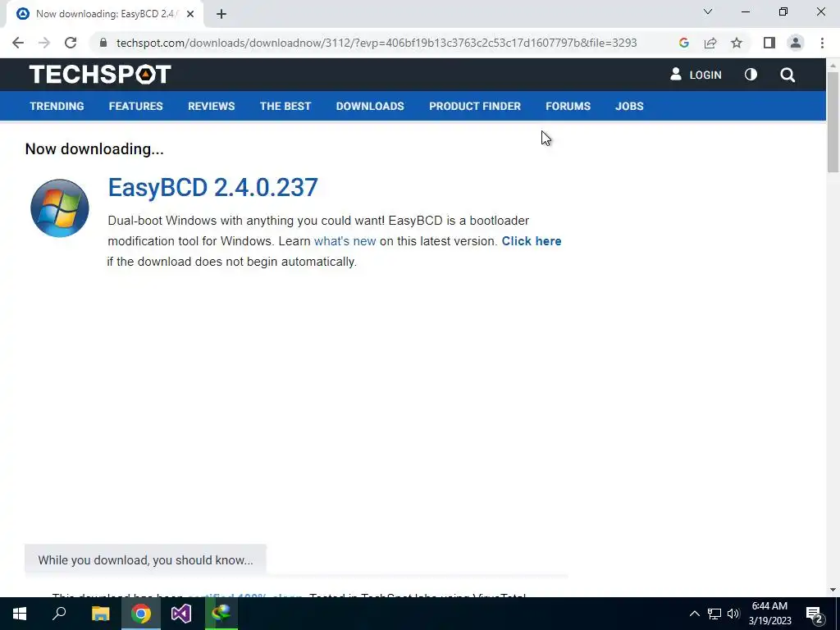Screen dimensions: 840x630
Task: Open Chrome three-dot menu
Action: click(x=822, y=43)
